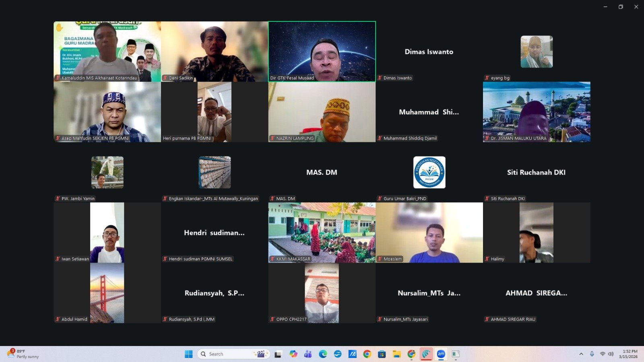The image size is (644, 362).
Task: Select the Dir GTK-Fesal Musaad speaker video
Action: pos(322,51)
